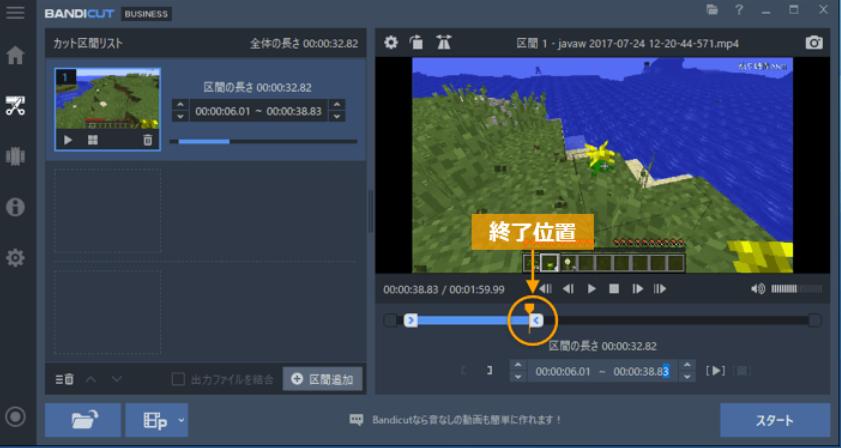Click the スタート button
841x448 pixels.
point(775,420)
